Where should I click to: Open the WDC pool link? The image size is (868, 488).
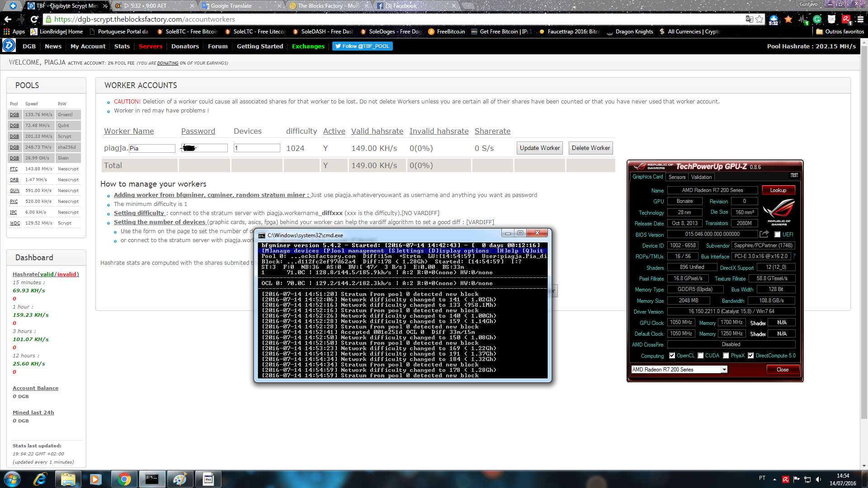(15, 223)
